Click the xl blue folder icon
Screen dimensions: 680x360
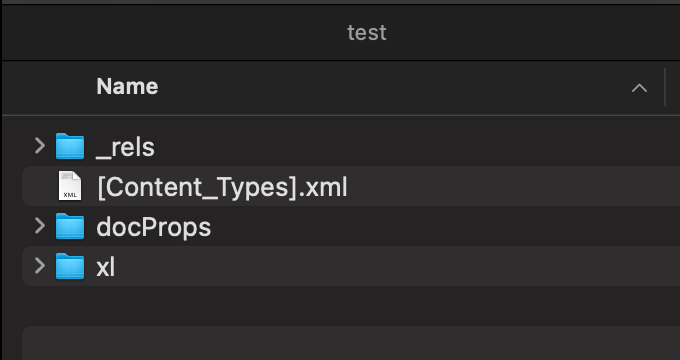[70, 266]
